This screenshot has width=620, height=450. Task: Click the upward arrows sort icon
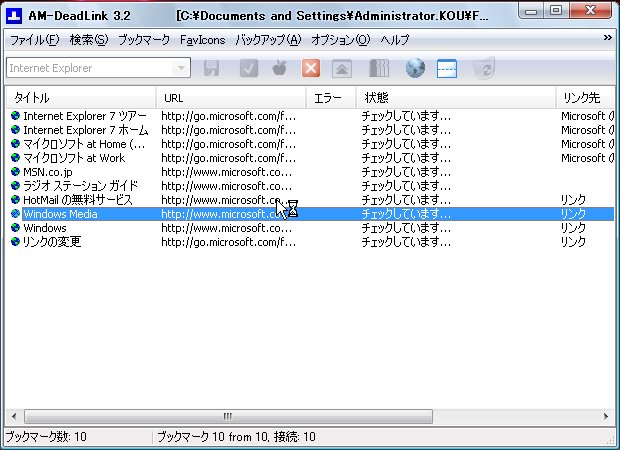coord(342,68)
